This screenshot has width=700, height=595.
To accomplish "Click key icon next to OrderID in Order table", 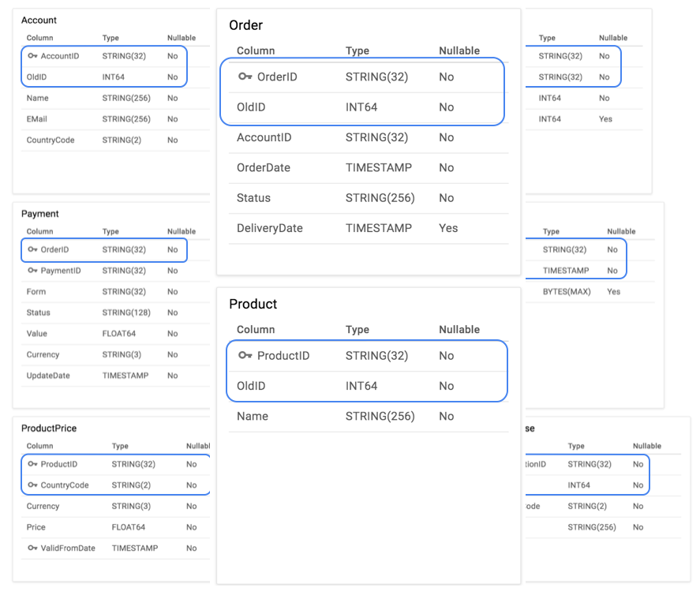I will (x=245, y=77).
